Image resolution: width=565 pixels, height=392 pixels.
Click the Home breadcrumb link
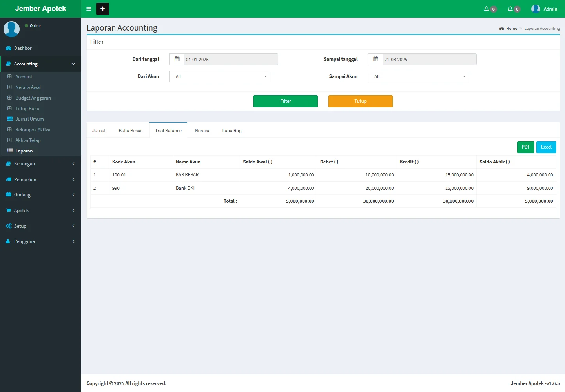click(x=511, y=29)
